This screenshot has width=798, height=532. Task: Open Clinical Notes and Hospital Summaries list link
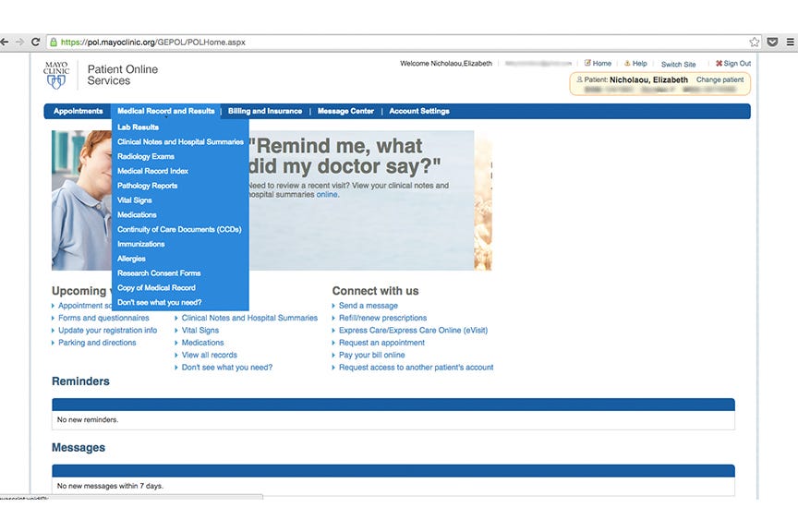click(249, 318)
